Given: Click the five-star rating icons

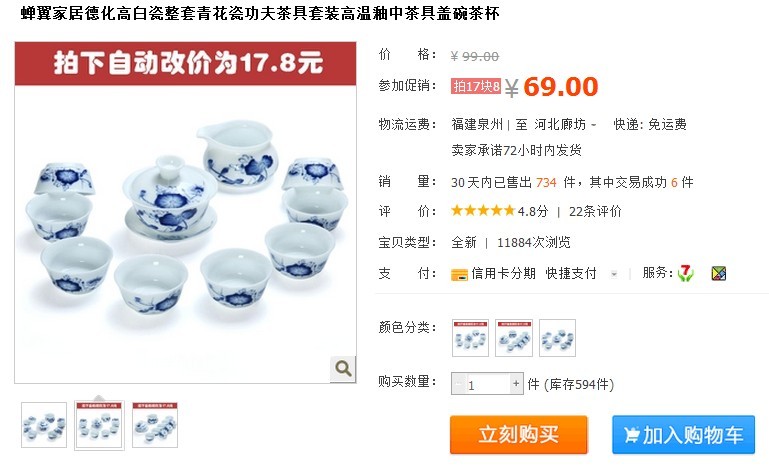Looking at the screenshot, I should (483, 211).
